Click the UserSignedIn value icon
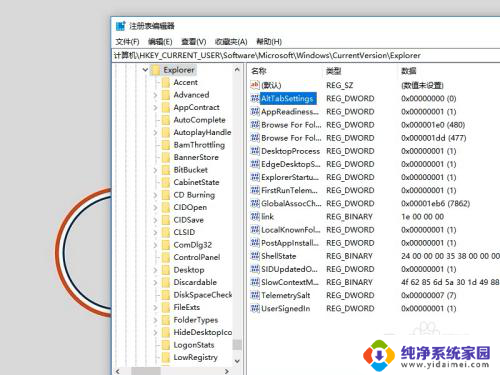 tap(255, 308)
